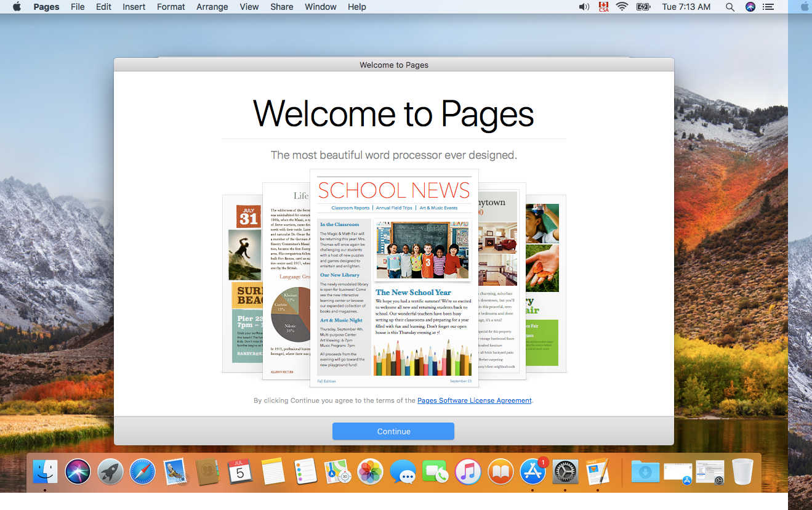812x510 pixels.
Task: Click the School News template preview
Action: click(x=394, y=277)
